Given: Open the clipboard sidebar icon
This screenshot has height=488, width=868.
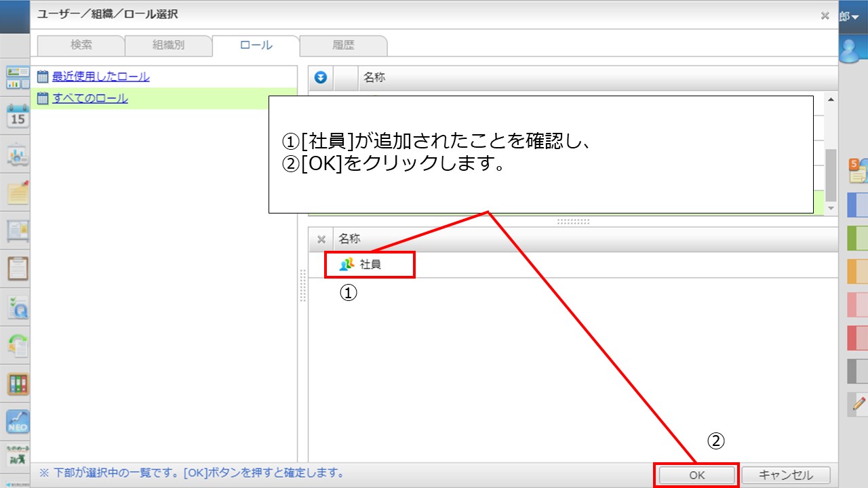Looking at the screenshot, I should pyautogui.click(x=18, y=269).
